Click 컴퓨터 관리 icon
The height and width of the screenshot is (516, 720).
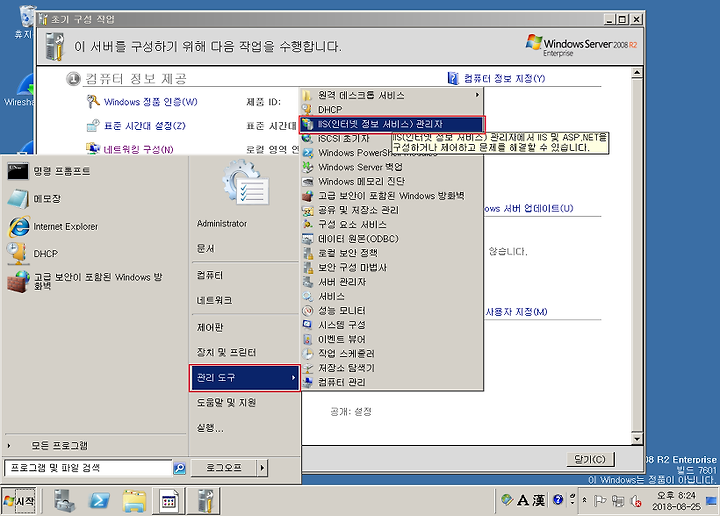[x=307, y=382]
